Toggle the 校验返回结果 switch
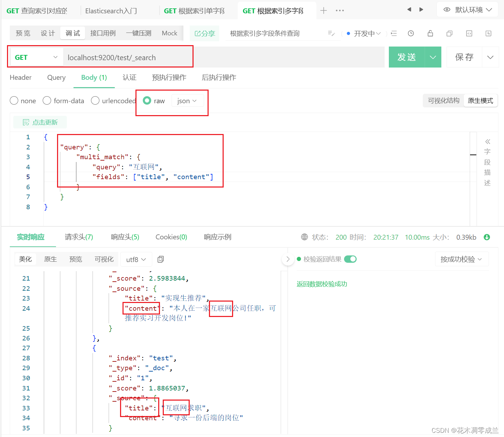The height and width of the screenshot is (437, 504). tap(350, 259)
